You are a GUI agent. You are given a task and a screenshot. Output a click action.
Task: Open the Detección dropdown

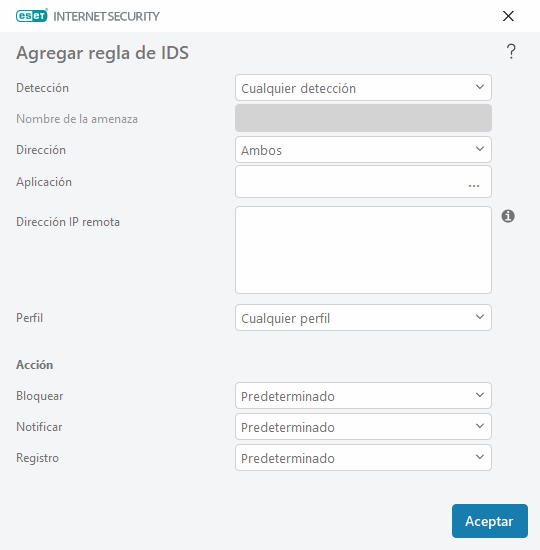[363, 88]
